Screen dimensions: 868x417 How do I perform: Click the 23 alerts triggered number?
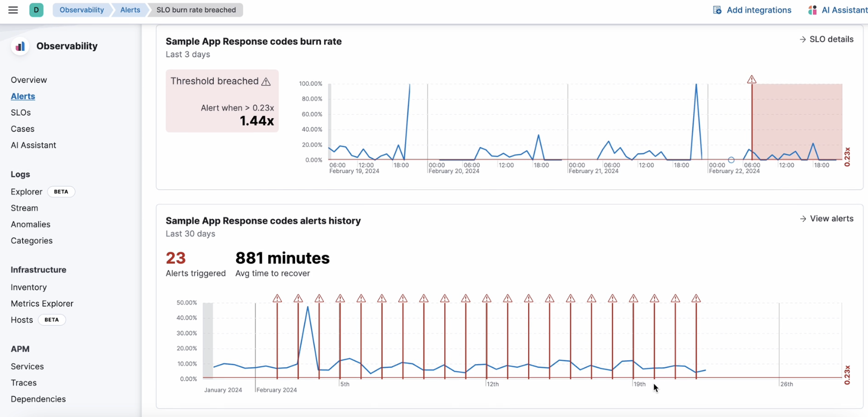point(176,258)
